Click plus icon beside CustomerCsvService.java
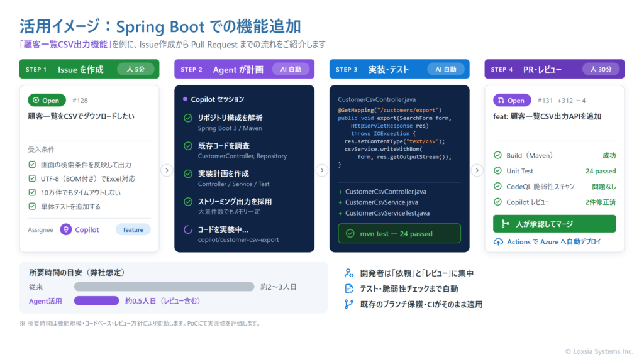644x362 pixels. coord(340,202)
